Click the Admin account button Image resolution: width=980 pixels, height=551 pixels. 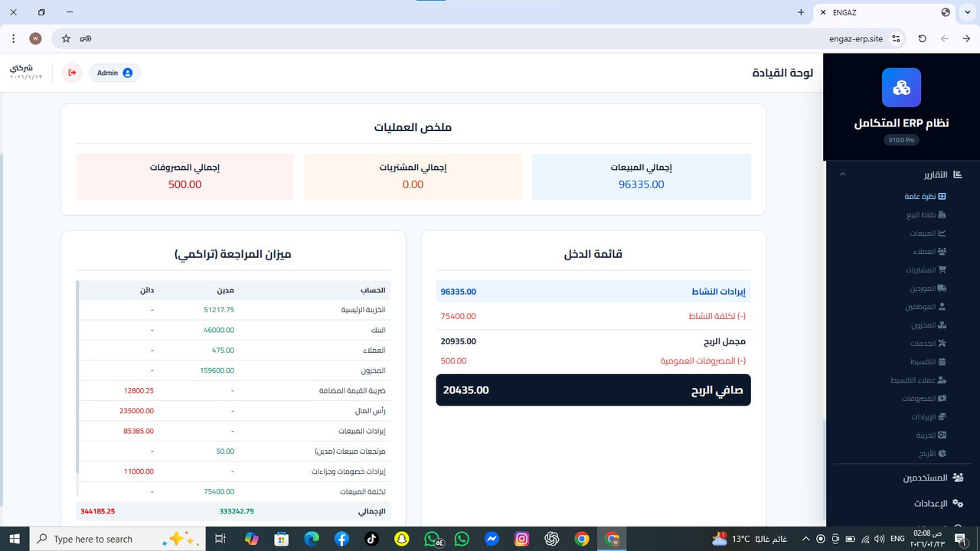click(x=114, y=73)
